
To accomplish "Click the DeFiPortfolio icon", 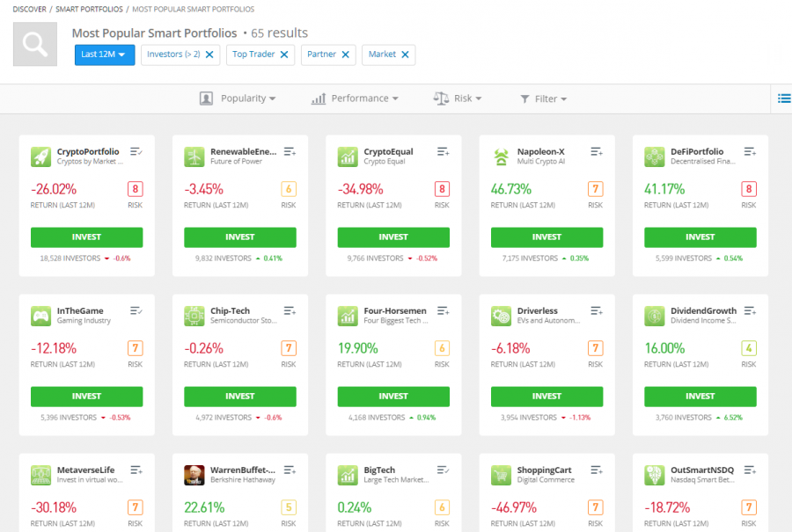I will 654,157.
